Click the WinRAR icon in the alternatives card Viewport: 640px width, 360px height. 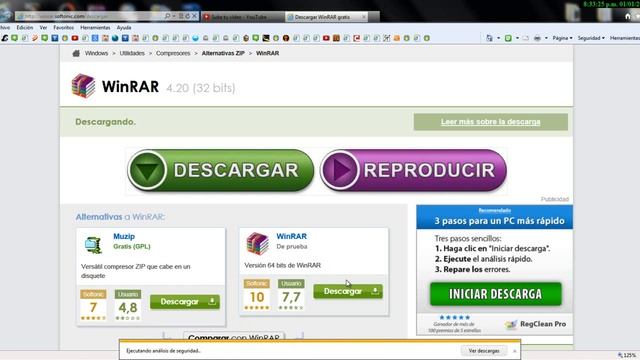click(257, 243)
